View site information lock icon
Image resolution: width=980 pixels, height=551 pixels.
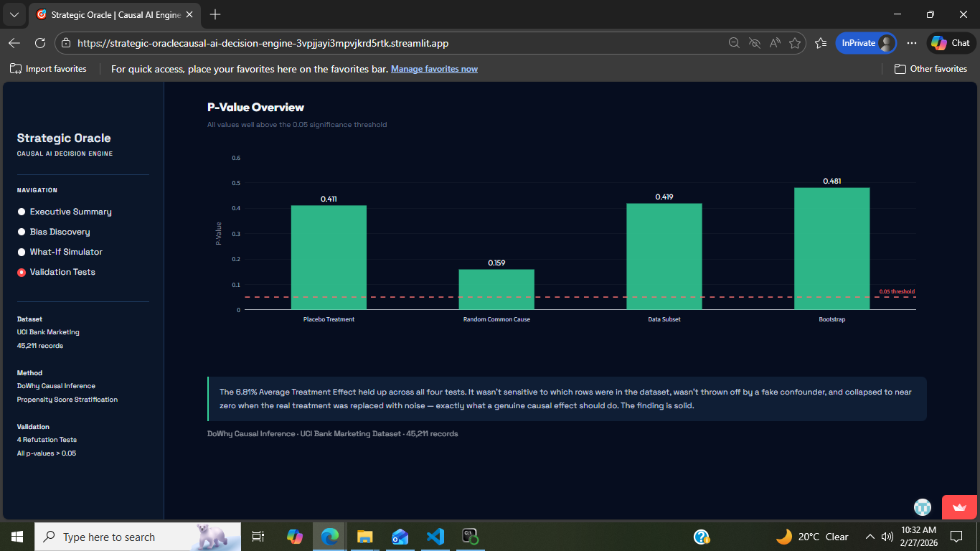(x=66, y=43)
